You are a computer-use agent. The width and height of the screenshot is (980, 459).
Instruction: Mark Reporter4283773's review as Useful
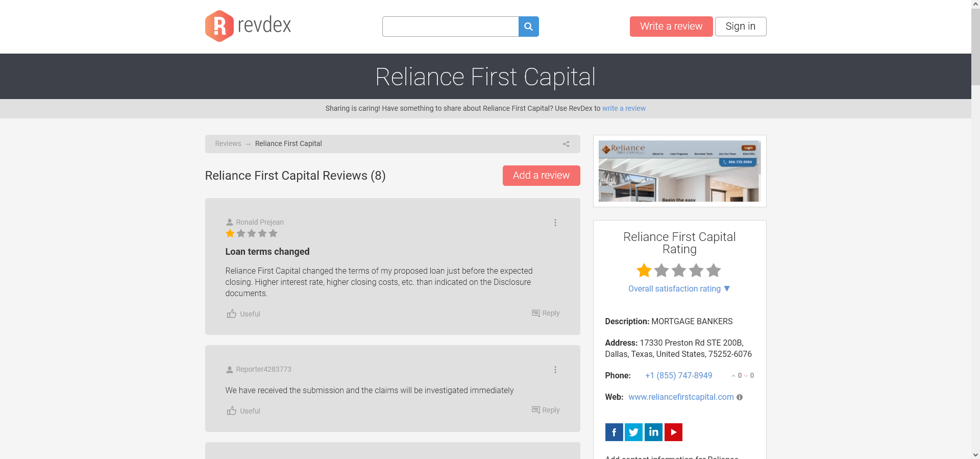click(243, 410)
